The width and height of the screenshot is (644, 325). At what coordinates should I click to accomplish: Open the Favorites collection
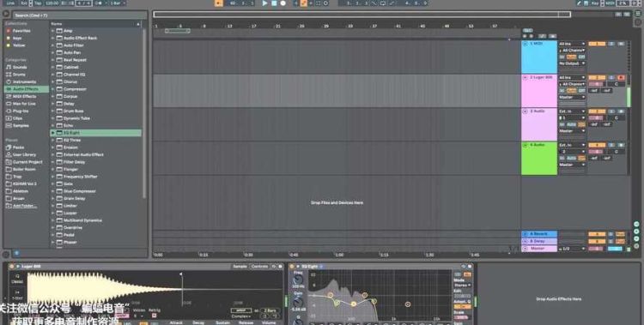(x=21, y=31)
